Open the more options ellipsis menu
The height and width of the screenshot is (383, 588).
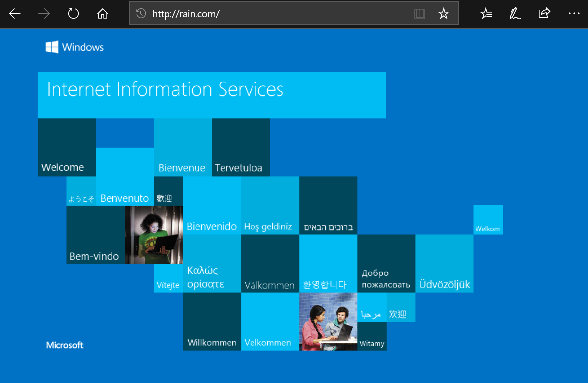coord(574,13)
